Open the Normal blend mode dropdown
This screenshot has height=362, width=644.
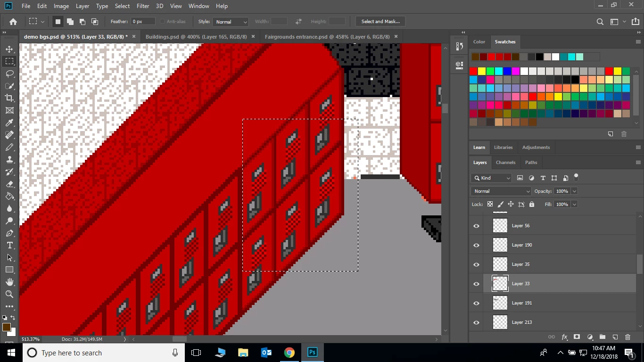click(501, 191)
